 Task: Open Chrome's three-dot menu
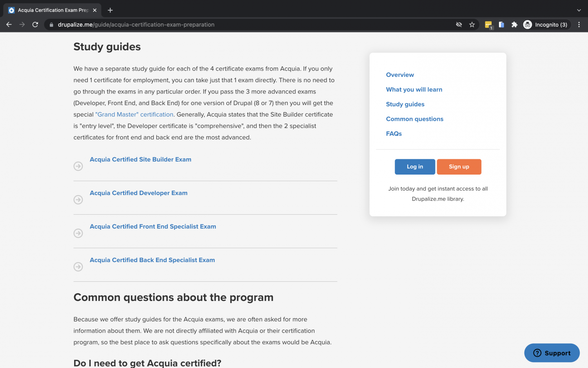(579, 24)
